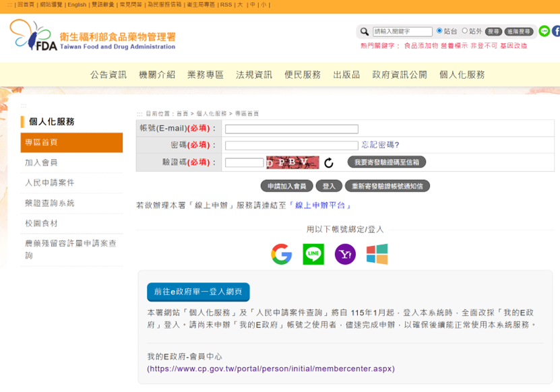Select the 站台 search radio button

point(439,31)
